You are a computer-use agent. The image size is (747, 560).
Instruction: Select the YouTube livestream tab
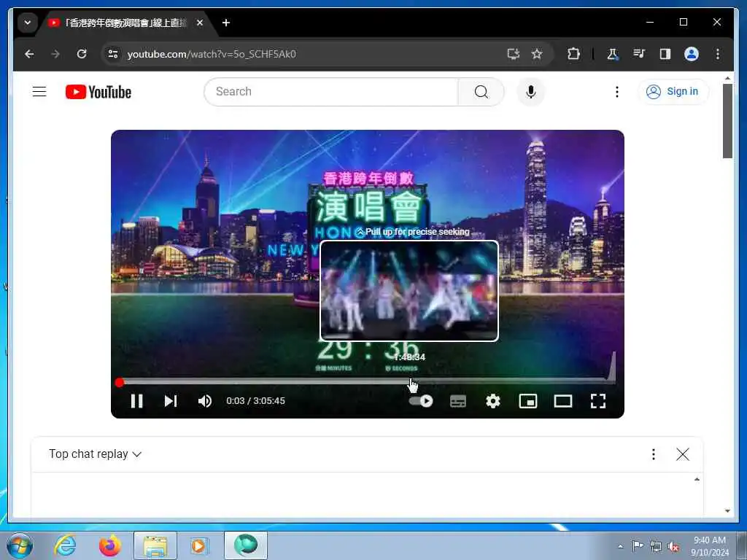(126, 23)
